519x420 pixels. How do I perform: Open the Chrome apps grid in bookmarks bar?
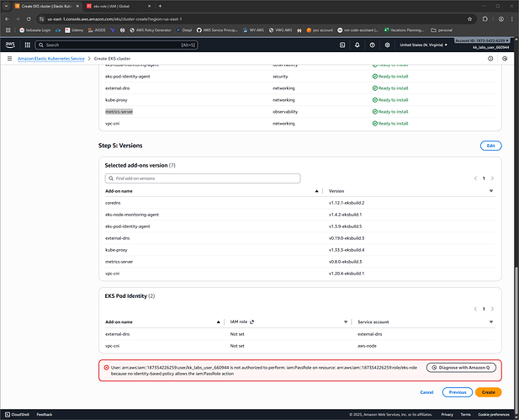[x=8, y=30]
